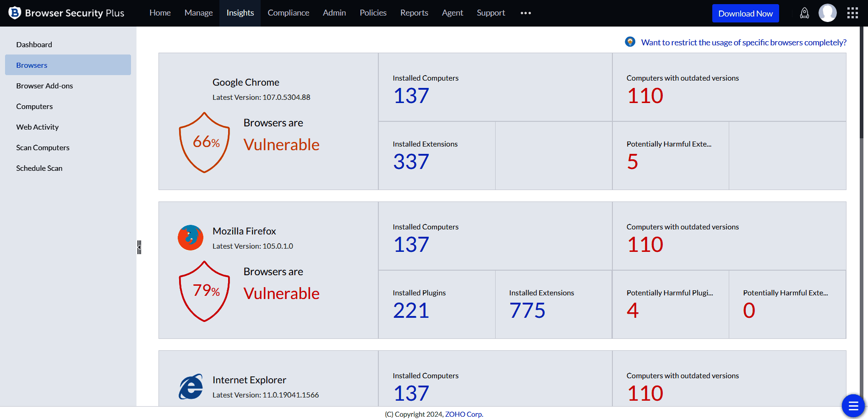Open the blue floating menu button
868x419 pixels.
tap(853, 405)
